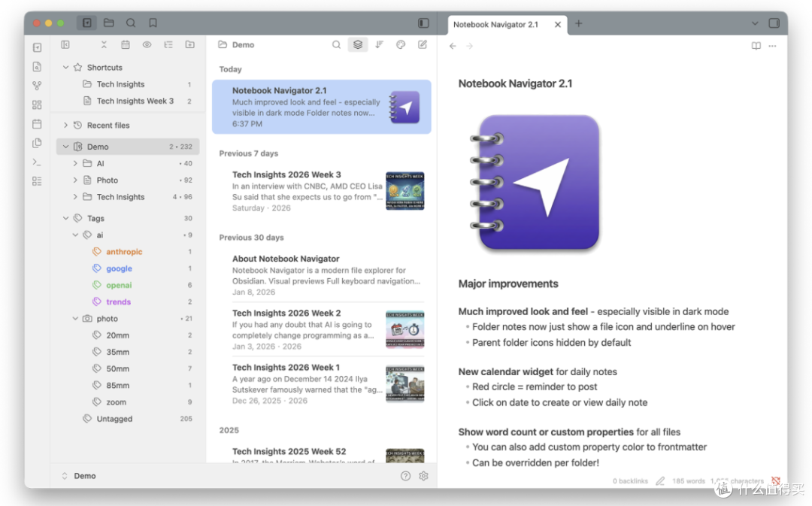
Task: Open the 0 backlinks status bar item
Action: pos(630,481)
